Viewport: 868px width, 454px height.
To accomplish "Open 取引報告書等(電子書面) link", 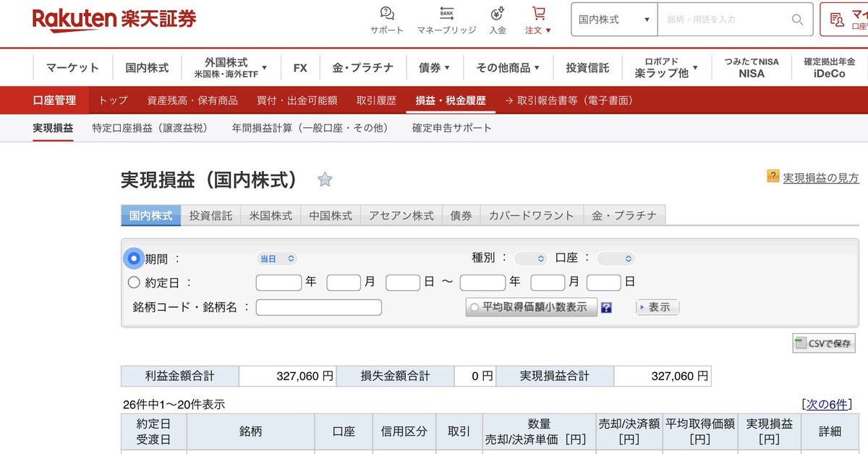I will coord(569,101).
